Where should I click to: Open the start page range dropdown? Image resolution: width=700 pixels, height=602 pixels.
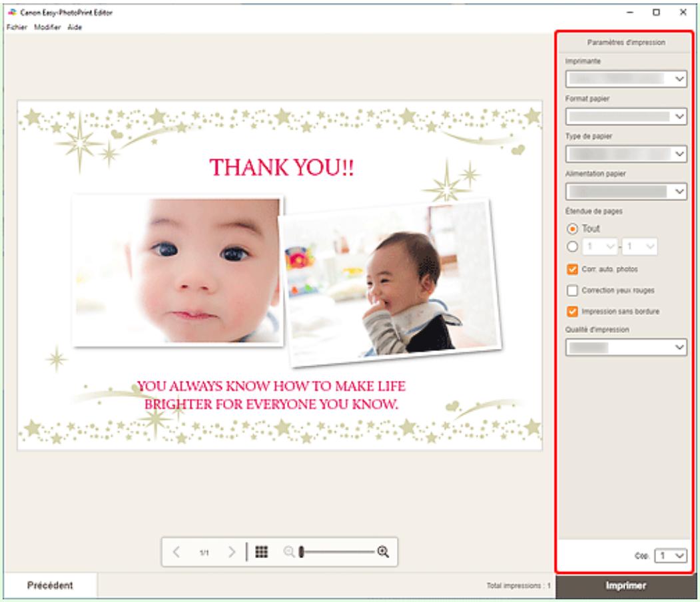[x=599, y=246]
